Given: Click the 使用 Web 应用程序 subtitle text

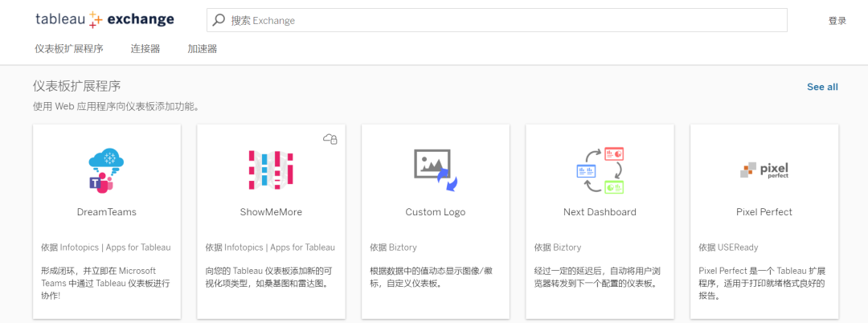Looking at the screenshot, I should click(x=117, y=107).
